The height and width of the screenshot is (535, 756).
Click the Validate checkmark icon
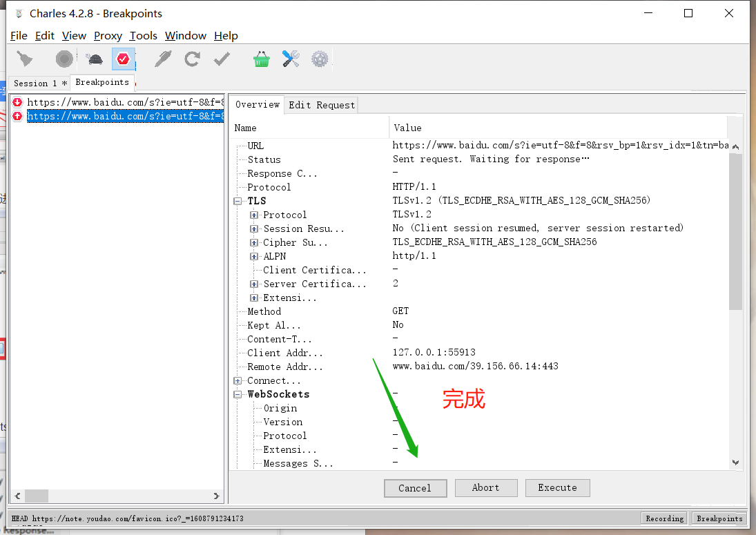click(222, 59)
